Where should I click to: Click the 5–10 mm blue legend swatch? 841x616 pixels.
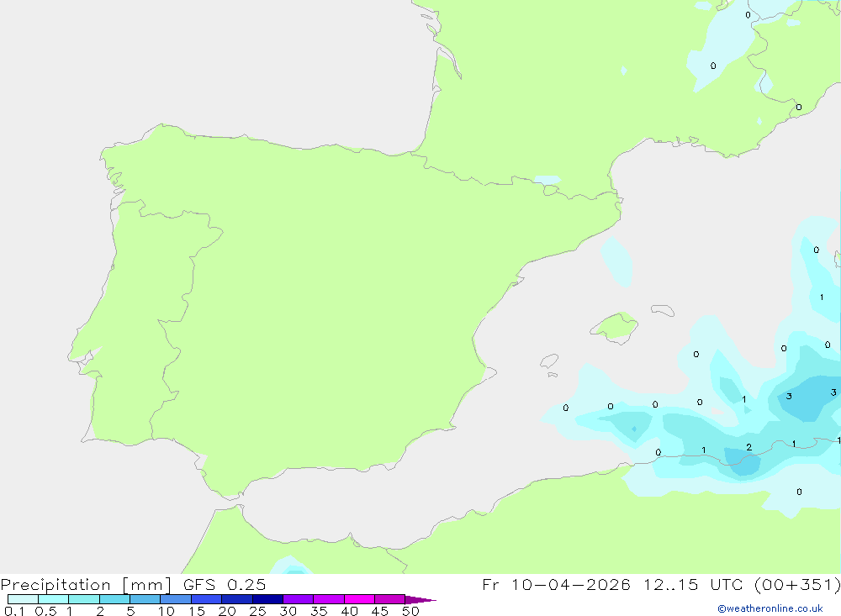coord(145,599)
